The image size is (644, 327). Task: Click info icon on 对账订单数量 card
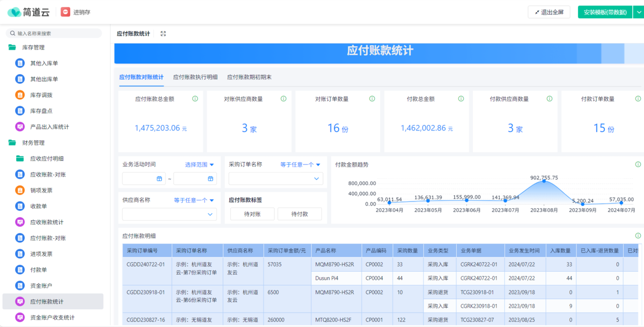click(x=372, y=99)
